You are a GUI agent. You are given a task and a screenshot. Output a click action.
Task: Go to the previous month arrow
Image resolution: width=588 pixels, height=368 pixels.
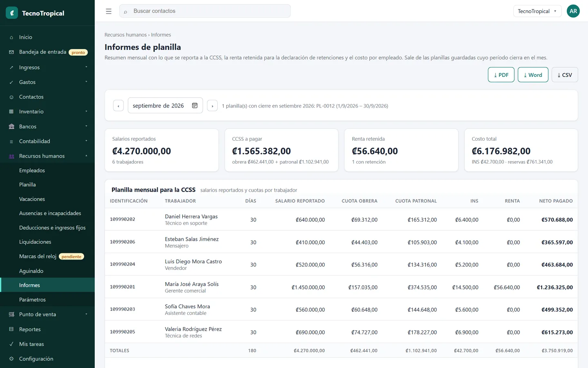(118, 105)
